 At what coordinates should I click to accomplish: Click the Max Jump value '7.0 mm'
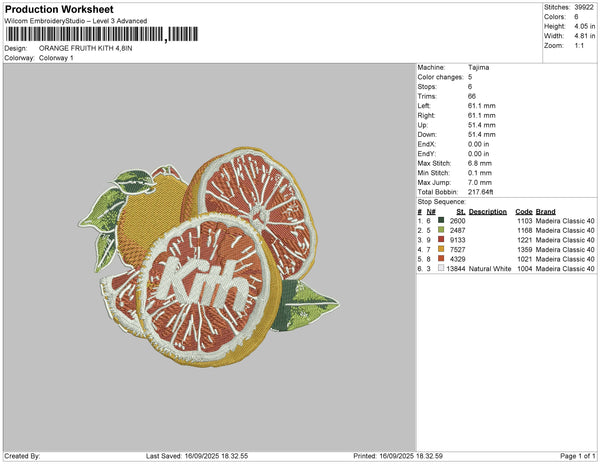tap(480, 182)
